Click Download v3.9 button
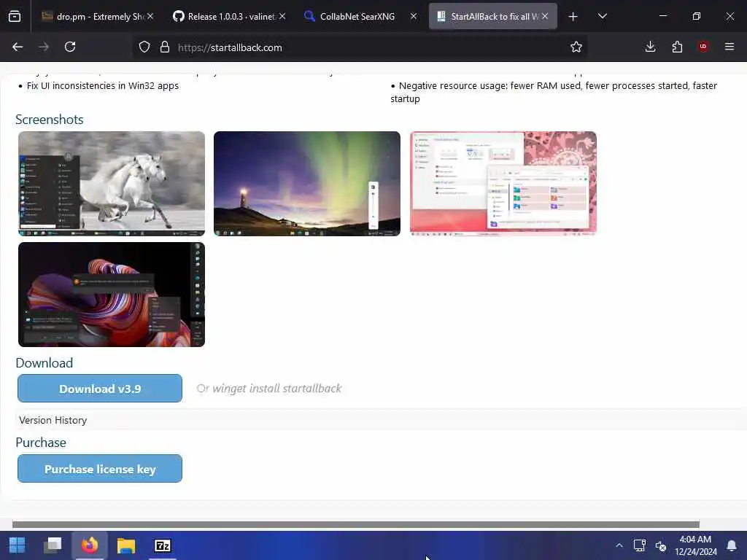The height and width of the screenshot is (560, 747). coord(100,389)
